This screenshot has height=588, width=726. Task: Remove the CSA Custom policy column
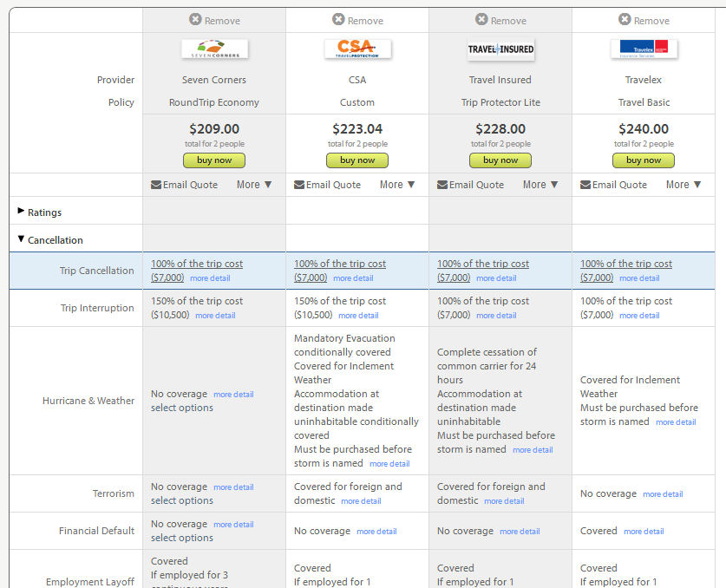coord(357,20)
